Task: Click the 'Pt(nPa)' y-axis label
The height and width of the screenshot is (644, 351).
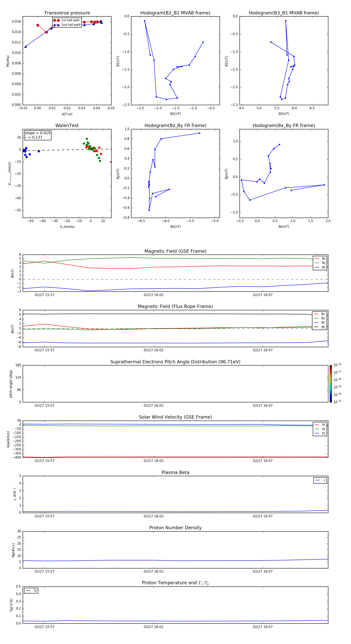Action: point(8,61)
